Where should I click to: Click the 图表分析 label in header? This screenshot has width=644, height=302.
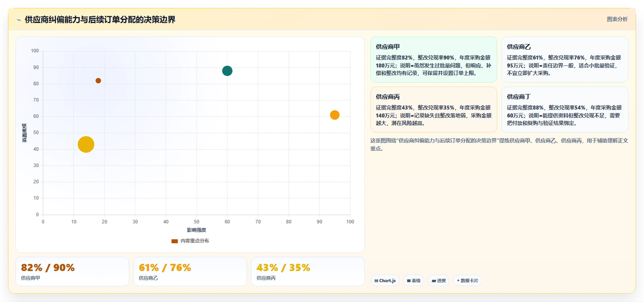click(x=617, y=19)
